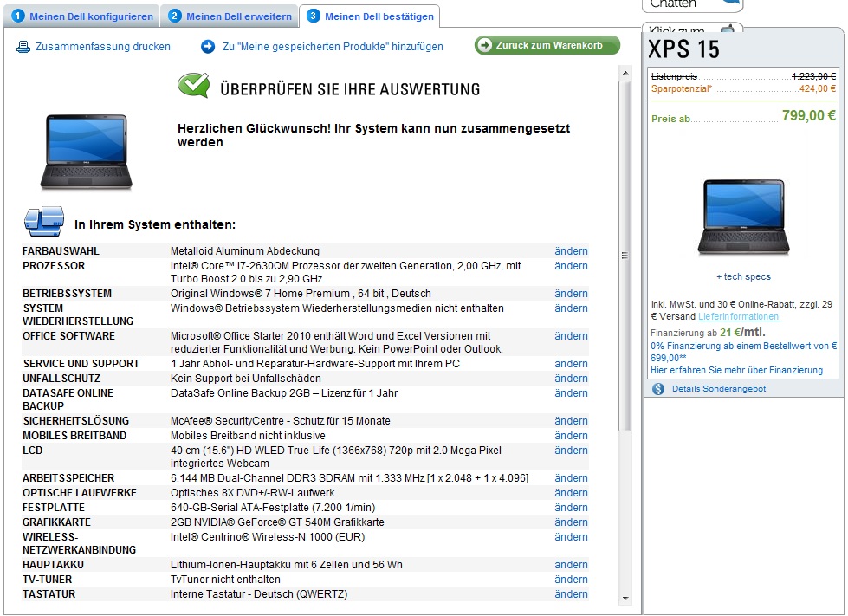Click Details Sonderangebot link
Image resolution: width=848 pixels, height=616 pixels.
pyautogui.click(x=719, y=389)
